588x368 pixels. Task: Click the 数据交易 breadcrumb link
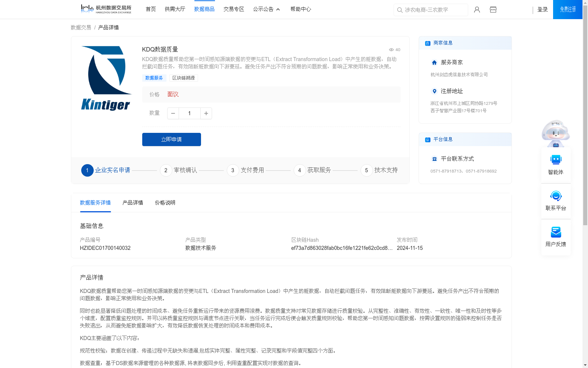[81, 28]
